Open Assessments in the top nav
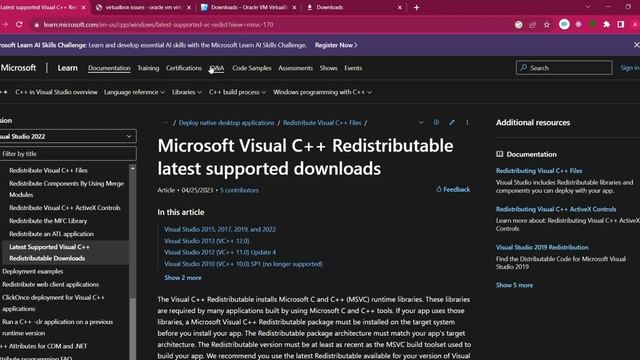This screenshot has width=640, height=360. (x=296, y=68)
